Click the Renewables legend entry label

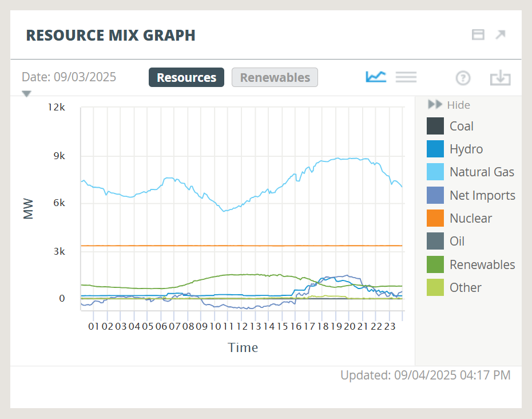(482, 264)
